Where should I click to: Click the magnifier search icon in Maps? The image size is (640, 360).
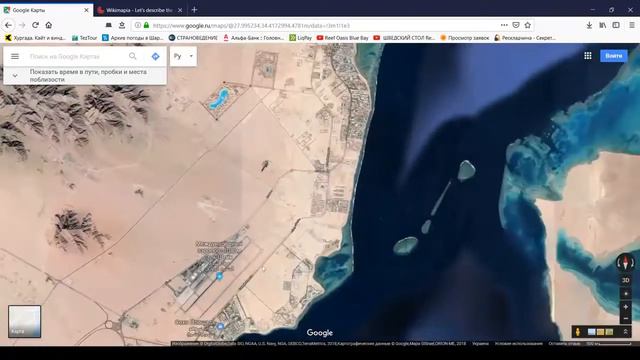(133, 56)
